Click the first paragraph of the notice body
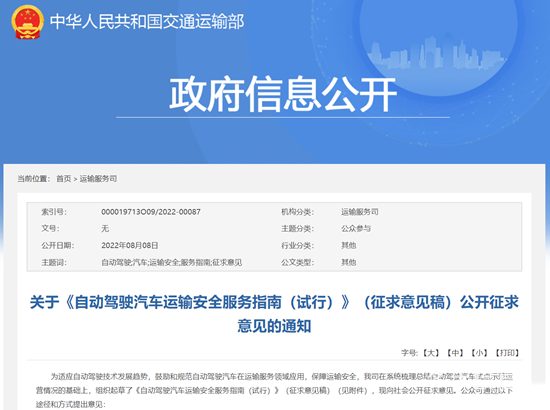Screen dimensions: 550x410 click(x=274, y=390)
